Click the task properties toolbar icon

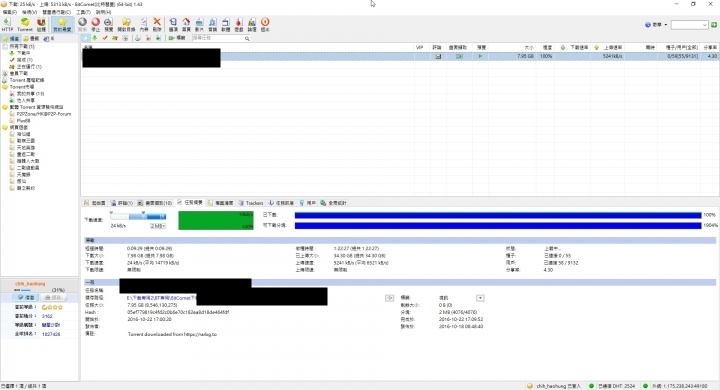(x=144, y=24)
